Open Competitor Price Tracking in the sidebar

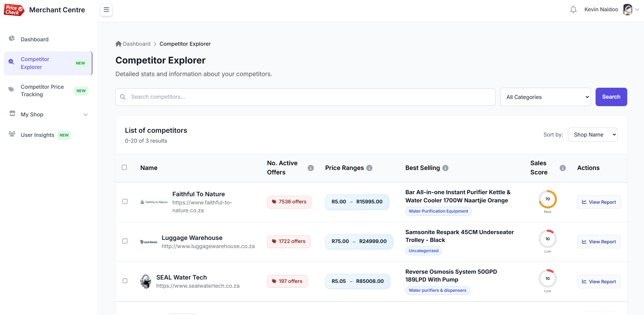(48, 91)
